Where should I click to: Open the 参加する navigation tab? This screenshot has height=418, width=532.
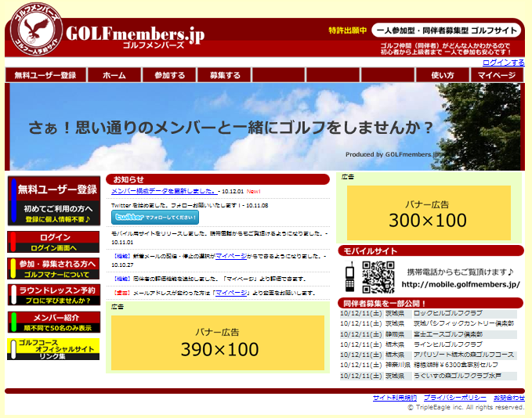pyautogui.click(x=170, y=75)
